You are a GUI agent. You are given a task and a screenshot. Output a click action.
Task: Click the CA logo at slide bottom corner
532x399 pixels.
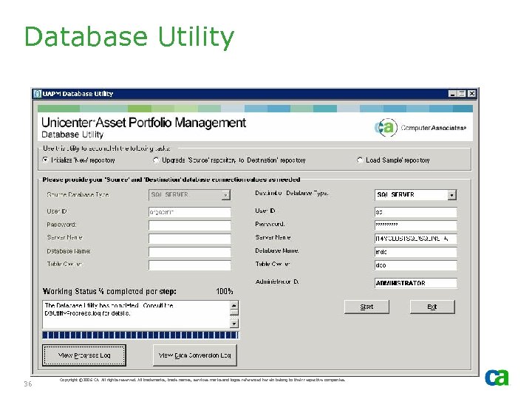497,378
